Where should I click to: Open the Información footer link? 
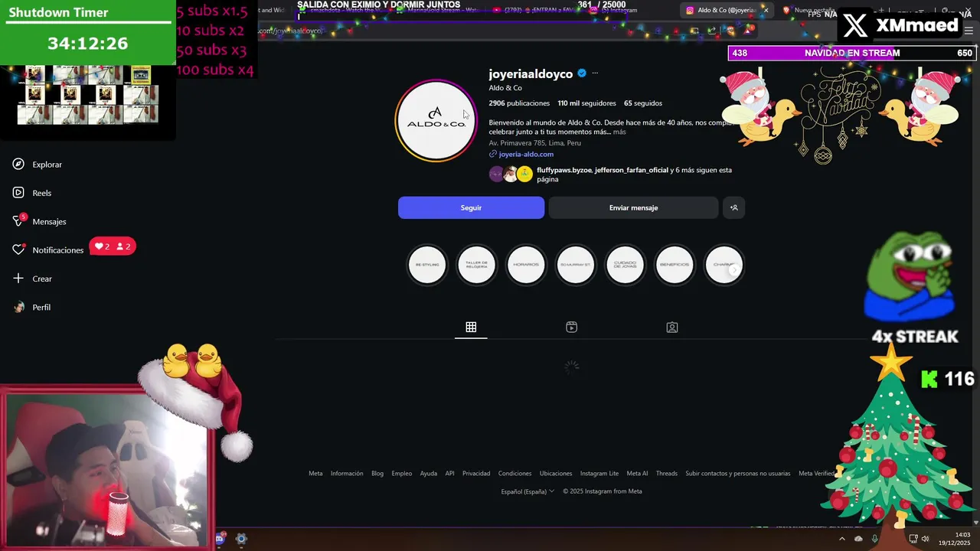(x=347, y=473)
